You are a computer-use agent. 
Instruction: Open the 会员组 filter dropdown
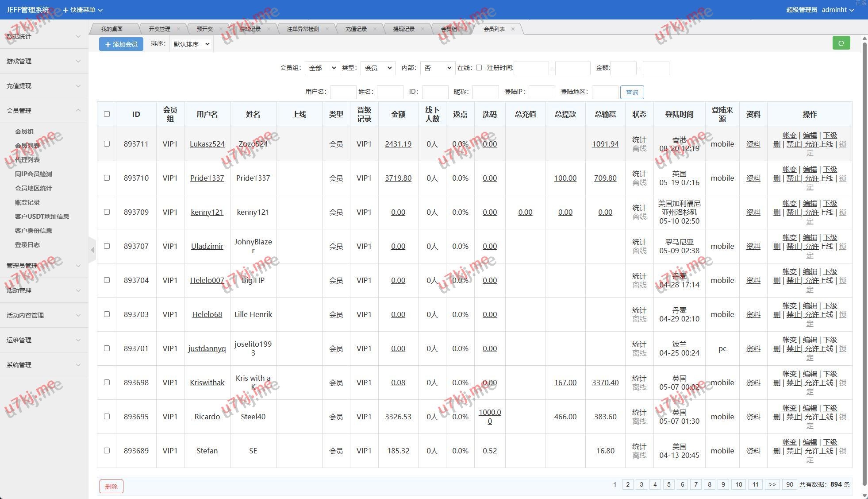[x=322, y=68]
